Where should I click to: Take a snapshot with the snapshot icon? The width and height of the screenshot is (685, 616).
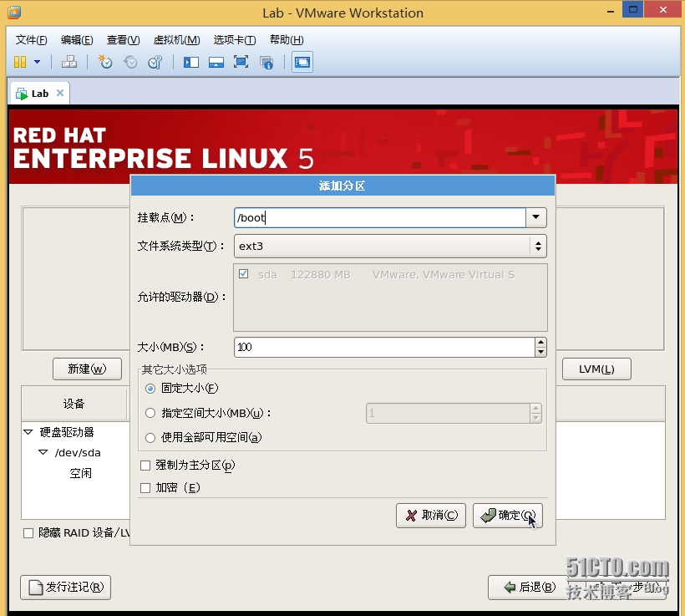(x=105, y=62)
